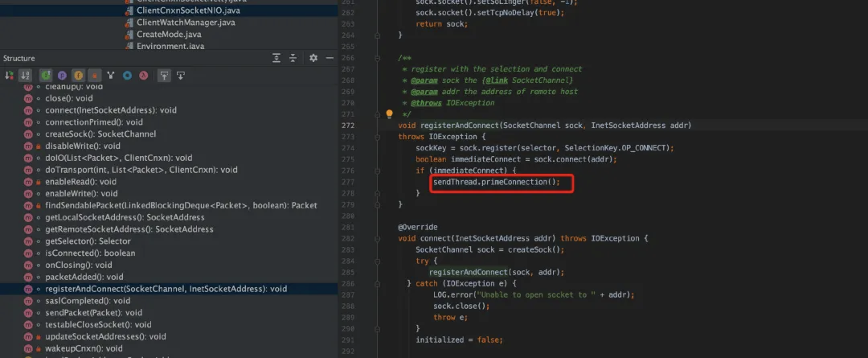Image resolution: width=868 pixels, height=358 pixels.
Task: Click the method icon beside enableRead(): void
Action: (28, 182)
